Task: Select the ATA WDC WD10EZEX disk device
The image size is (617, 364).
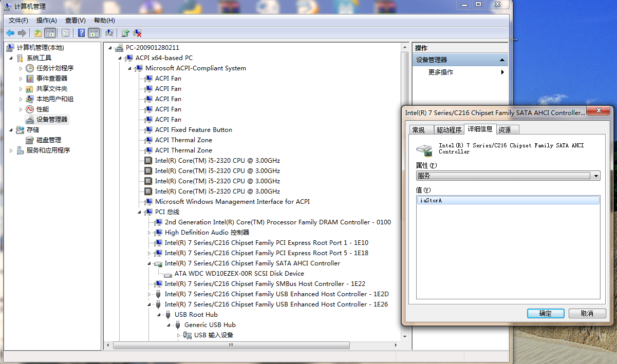Action: tap(239, 274)
